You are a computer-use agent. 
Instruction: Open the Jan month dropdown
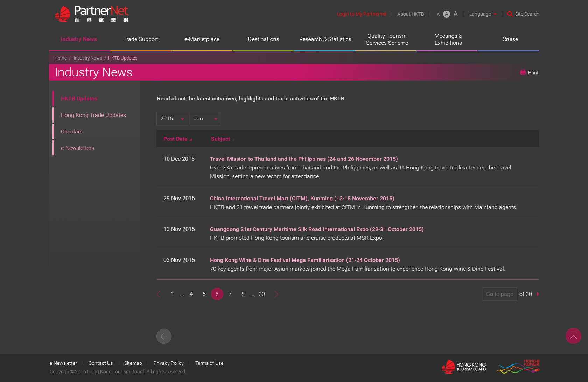[x=205, y=119]
